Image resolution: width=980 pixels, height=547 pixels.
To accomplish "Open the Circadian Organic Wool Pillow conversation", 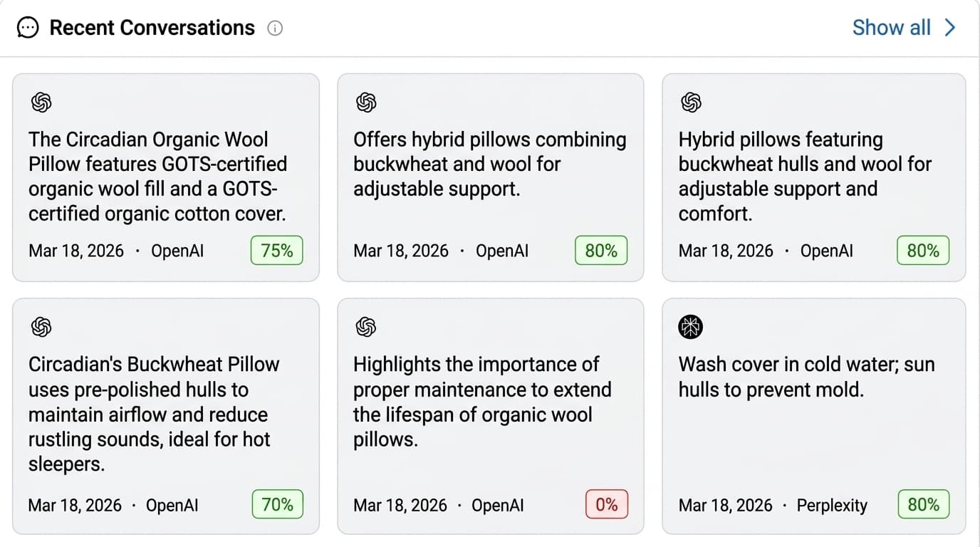I will (157, 177).
